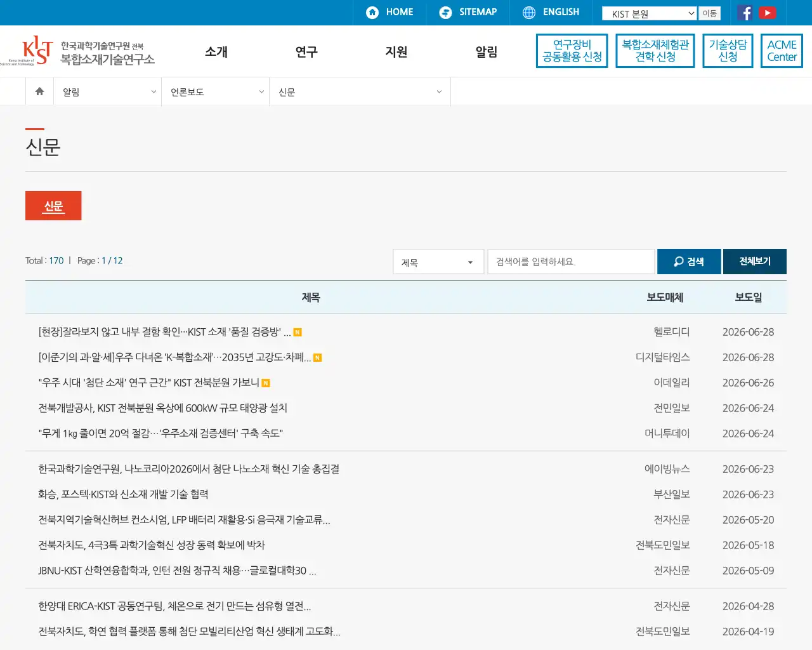
Task: Click the date 2026-06-26
Action: pos(748,383)
